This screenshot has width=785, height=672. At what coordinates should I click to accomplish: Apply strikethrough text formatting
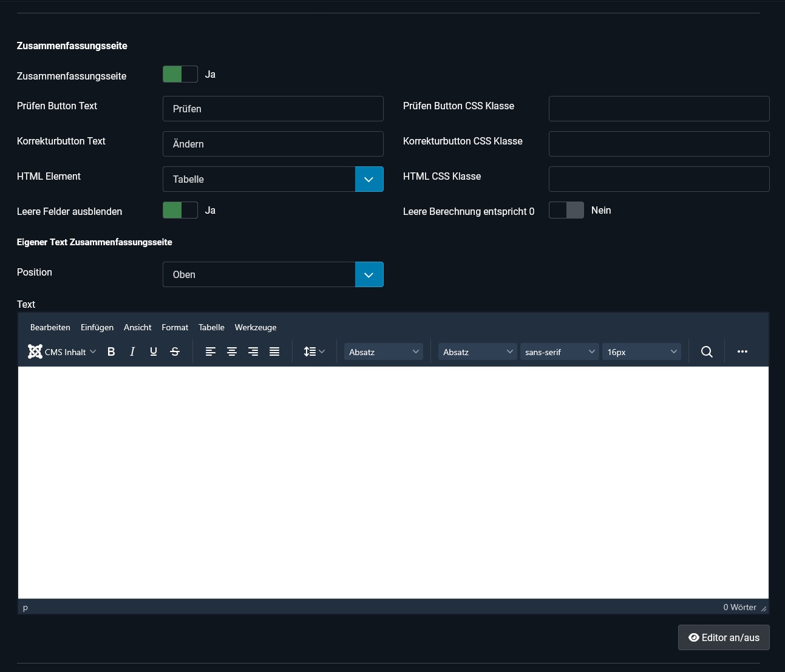[x=175, y=351]
